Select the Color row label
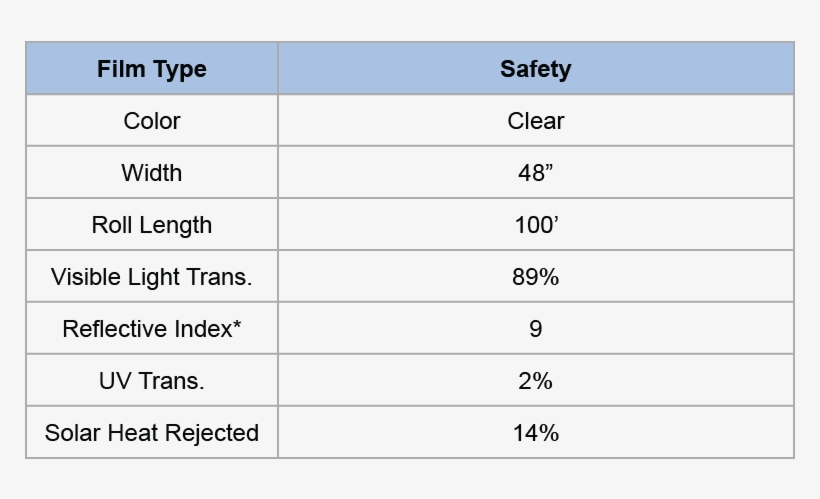The height and width of the screenshot is (499, 820). point(152,121)
